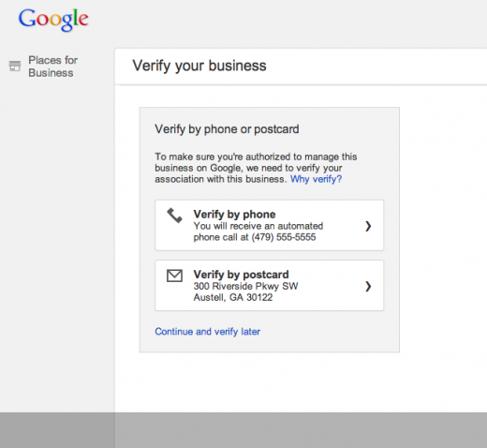Click the phone handset icon
Image resolution: width=487 pixels, height=448 pixels.
[x=174, y=216]
